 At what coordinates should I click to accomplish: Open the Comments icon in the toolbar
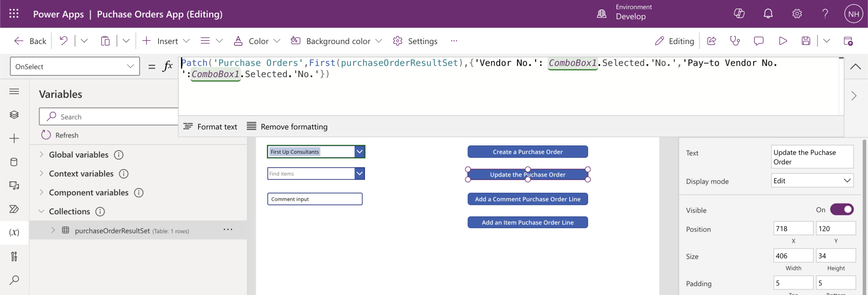pos(759,41)
